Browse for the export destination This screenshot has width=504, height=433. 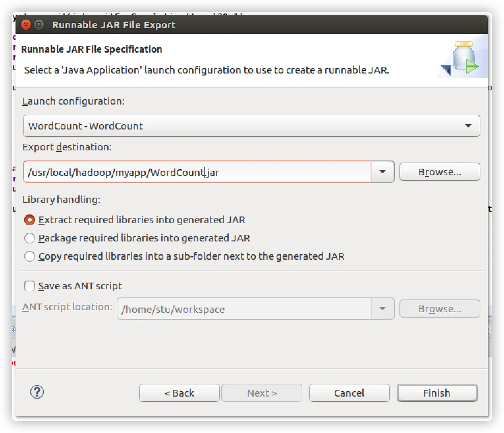pyautogui.click(x=439, y=172)
